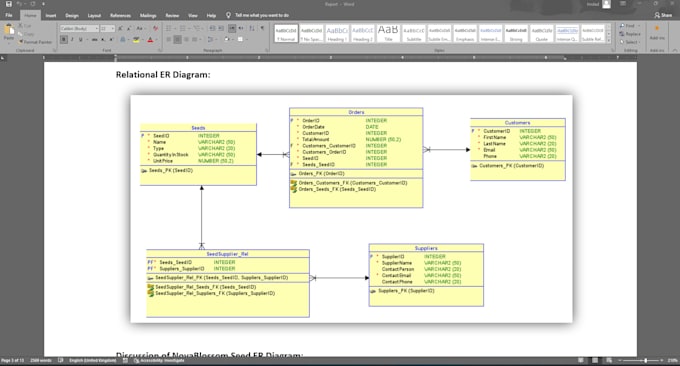Expand the Styles gallery more arrow
The height and width of the screenshot is (366, 680).
pyautogui.click(x=608, y=40)
